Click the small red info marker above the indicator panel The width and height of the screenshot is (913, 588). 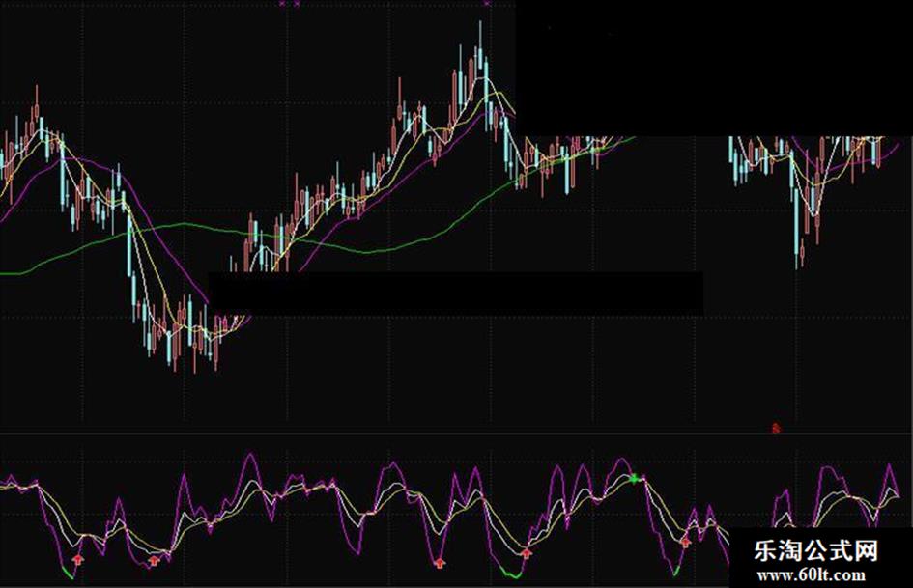775,428
